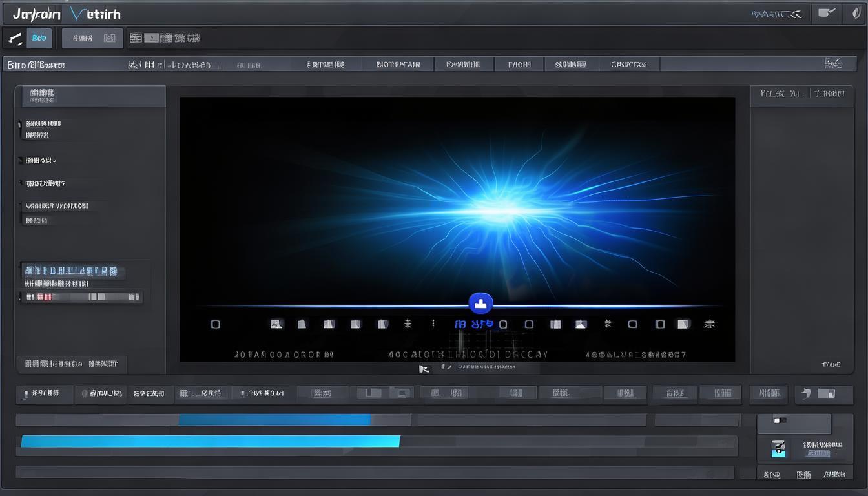Click the button at bottom of left sidebar
Viewport: 868px width, 496px height.
click(72, 364)
